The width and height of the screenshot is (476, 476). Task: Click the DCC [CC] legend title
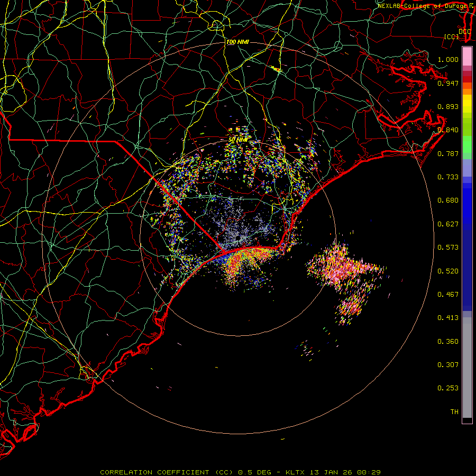click(457, 34)
